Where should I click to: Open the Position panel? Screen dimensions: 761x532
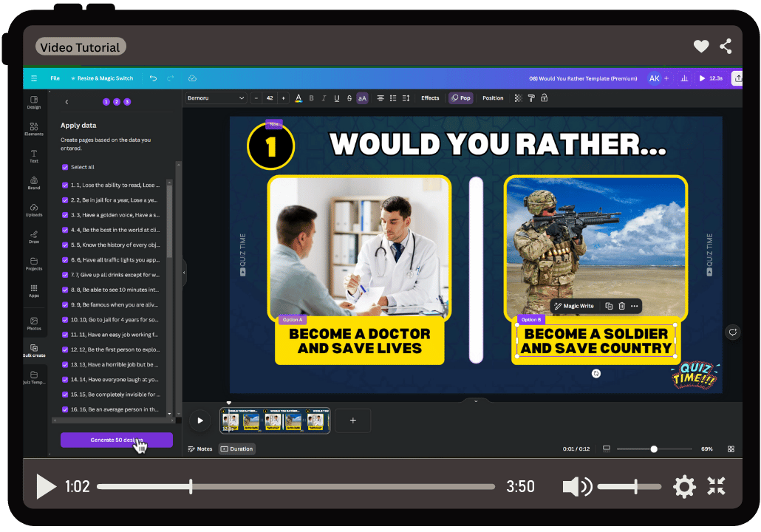click(493, 98)
